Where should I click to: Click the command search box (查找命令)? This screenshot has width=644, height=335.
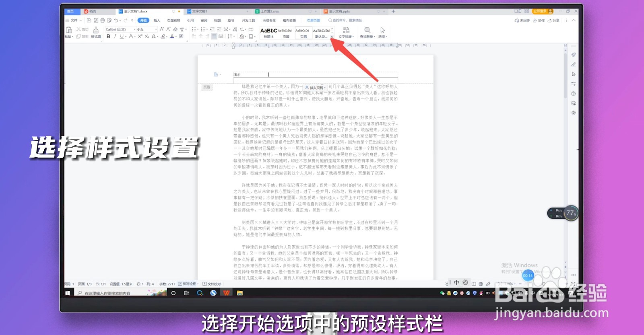345,20
